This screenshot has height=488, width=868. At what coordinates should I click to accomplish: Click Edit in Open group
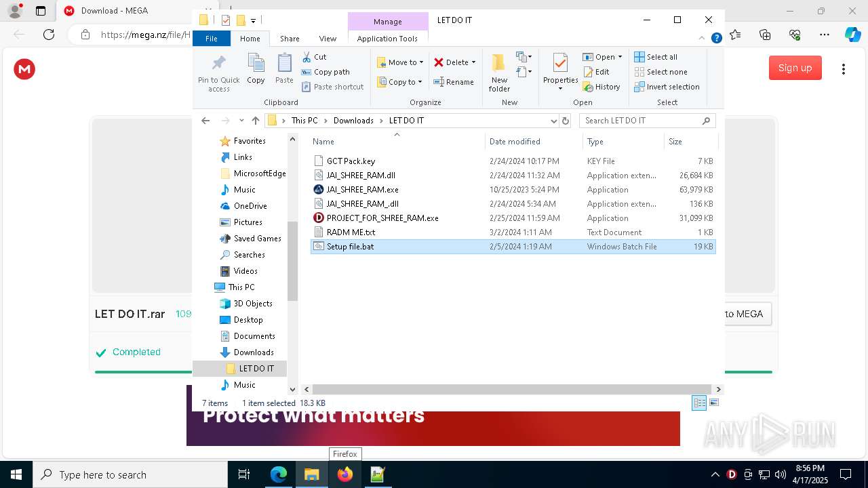point(596,72)
